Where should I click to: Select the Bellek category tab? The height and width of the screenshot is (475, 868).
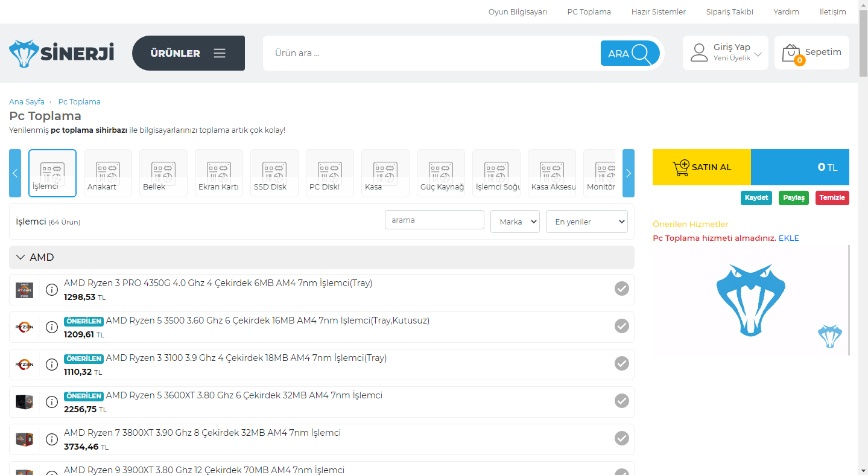[163, 173]
